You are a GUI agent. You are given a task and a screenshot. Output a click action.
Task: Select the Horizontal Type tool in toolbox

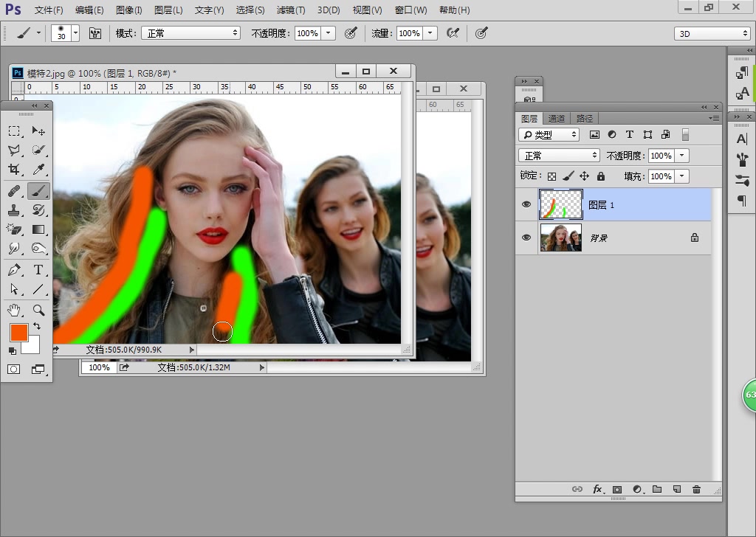[38, 270]
